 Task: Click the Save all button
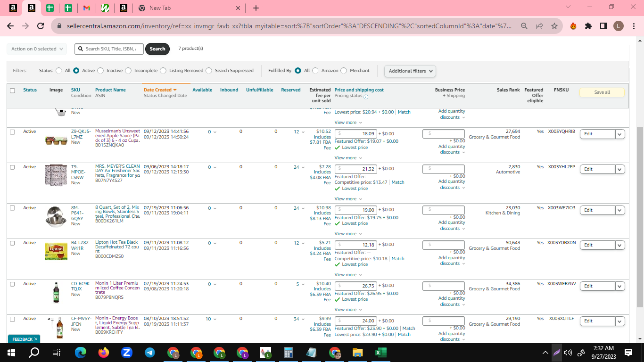click(x=602, y=92)
